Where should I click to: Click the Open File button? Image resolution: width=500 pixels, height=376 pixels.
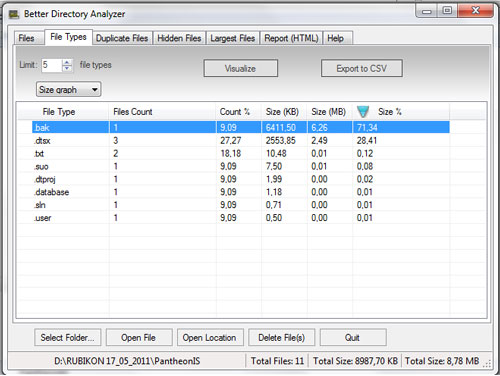point(139,337)
